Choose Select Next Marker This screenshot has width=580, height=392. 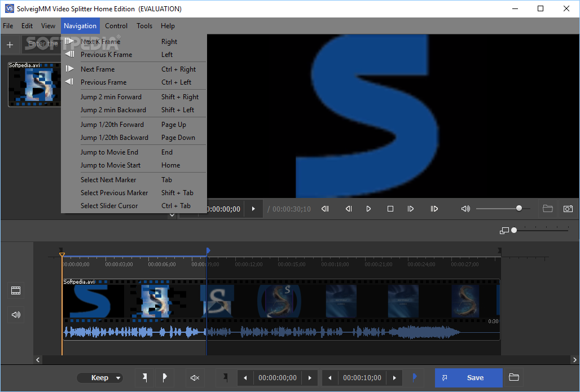(x=134, y=180)
